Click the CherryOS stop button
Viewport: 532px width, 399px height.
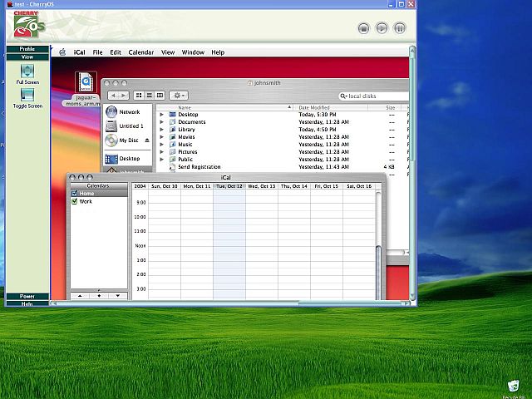point(364,28)
